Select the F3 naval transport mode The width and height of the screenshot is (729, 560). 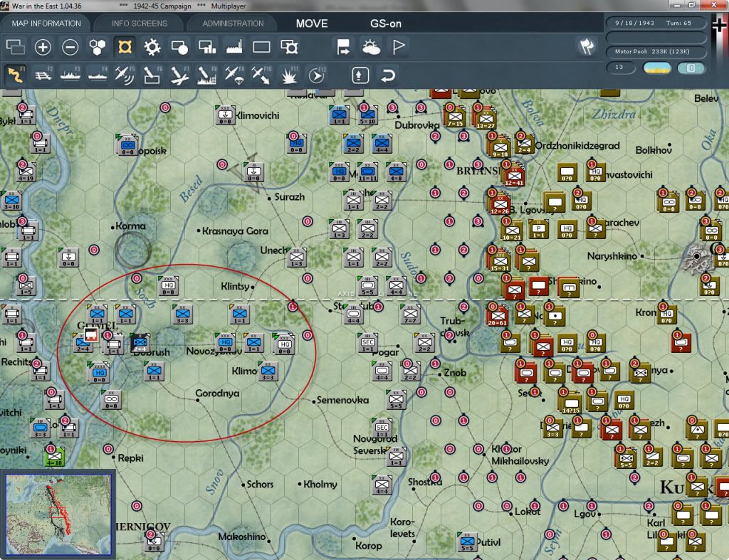70,75
